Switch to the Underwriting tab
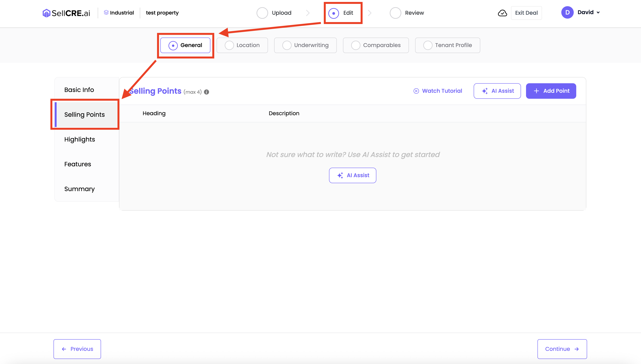 click(x=305, y=45)
